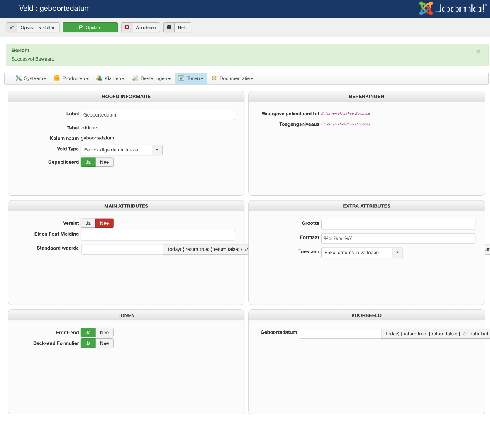This screenshot has height=448, width=490.
Task: Set Back-end Formulier to Nee
Action: click(105, 343)
